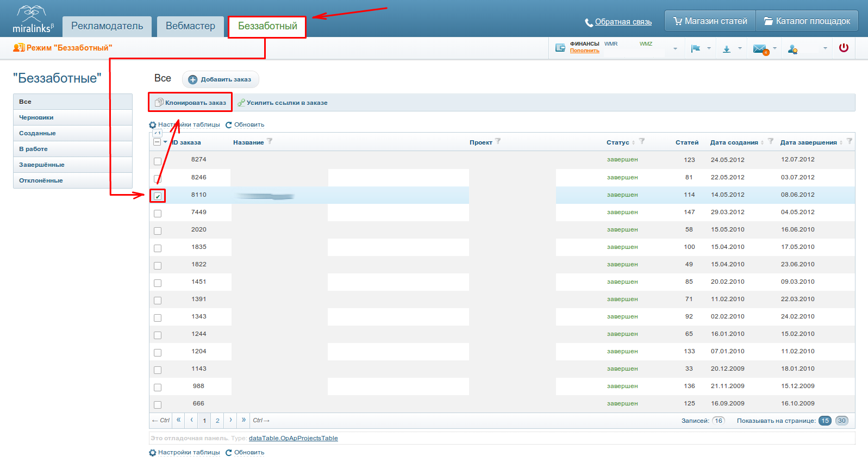Tick checkbox for order 2020
Image resolution: width=868 pixels, height=462 pixels.
pyautogui.click(x=158, y=231)
